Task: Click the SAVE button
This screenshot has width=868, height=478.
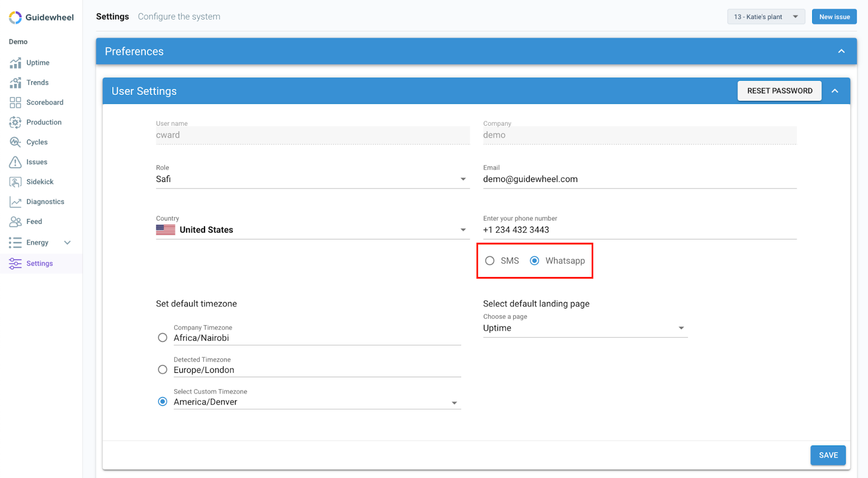Action: tap(828, 455)
